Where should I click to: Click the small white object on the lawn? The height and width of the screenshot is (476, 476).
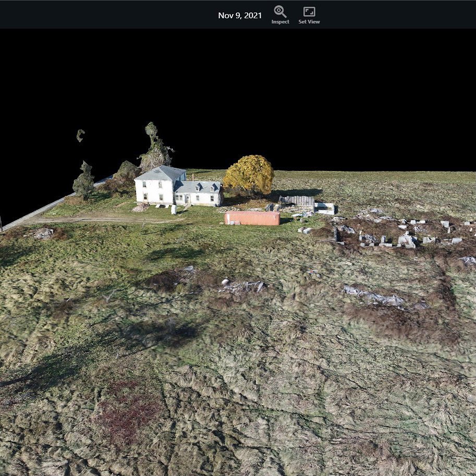(173, 209)
